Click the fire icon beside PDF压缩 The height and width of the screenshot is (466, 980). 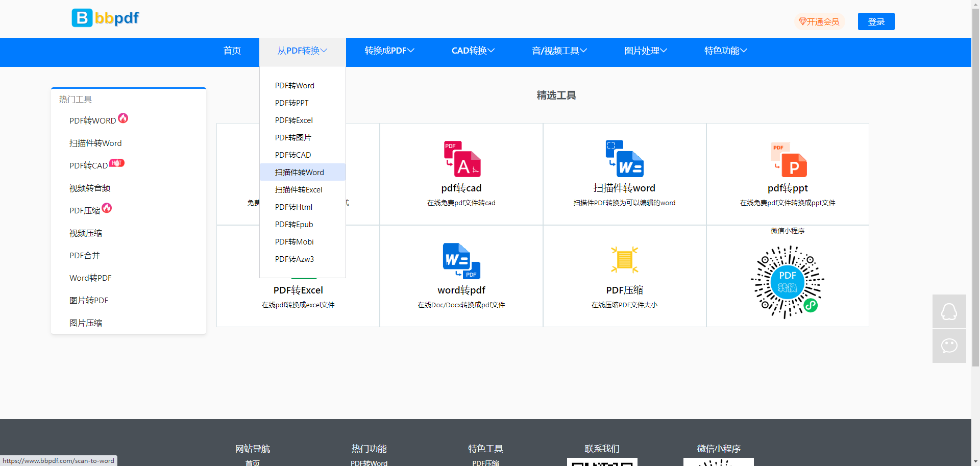pyautogui.click(x=107, y=208)
